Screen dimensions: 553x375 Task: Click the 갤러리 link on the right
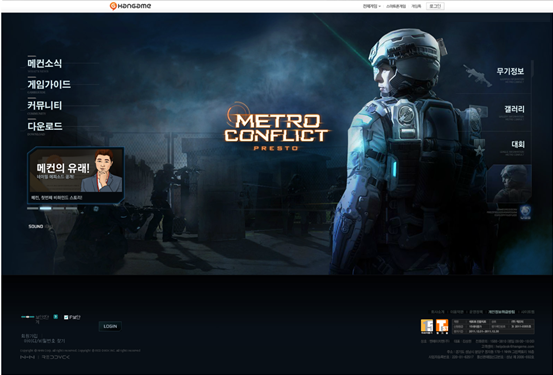[514, 109]
